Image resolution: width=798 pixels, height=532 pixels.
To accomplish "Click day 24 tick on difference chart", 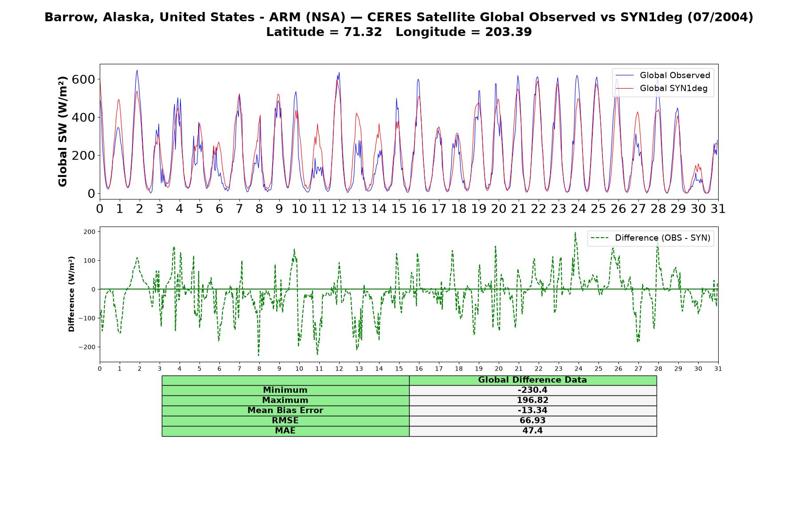I will (x=578, y=369).
